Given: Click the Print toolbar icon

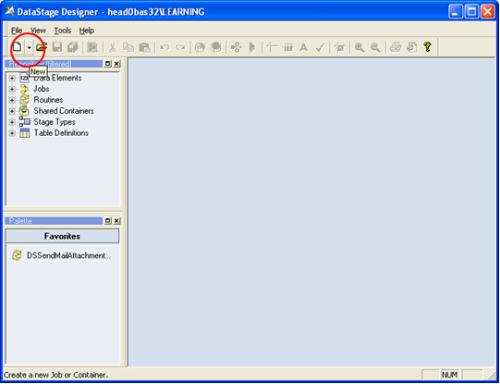Looking at the screenshot, I should 396,47.
